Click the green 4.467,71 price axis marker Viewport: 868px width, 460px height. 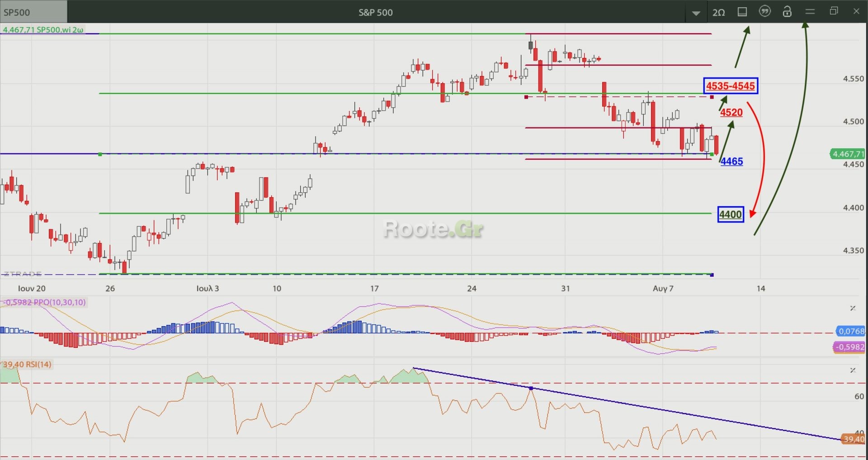(848, 154)
